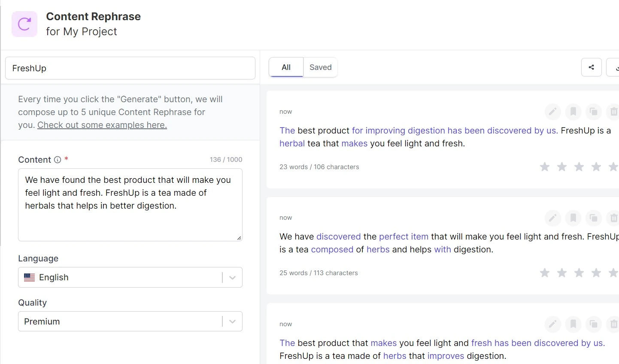Click the '136 / 1000' character counter

pos(226,160)
